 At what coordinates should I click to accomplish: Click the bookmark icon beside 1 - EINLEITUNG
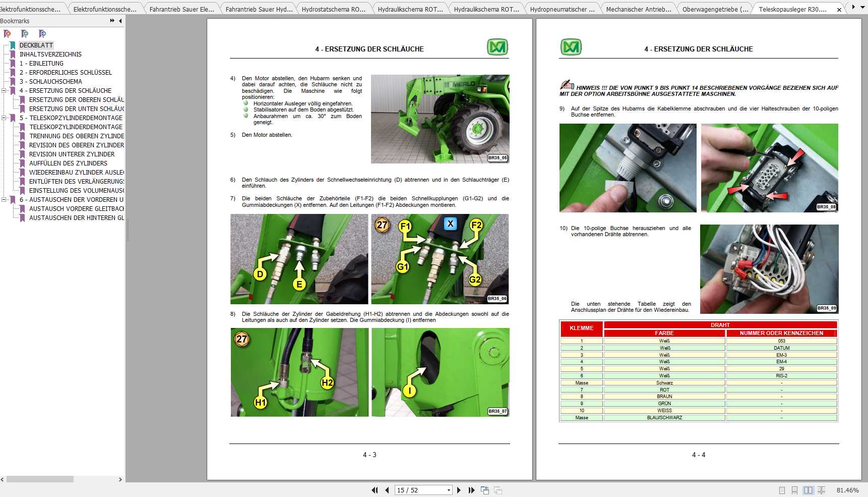click(13, 64)
